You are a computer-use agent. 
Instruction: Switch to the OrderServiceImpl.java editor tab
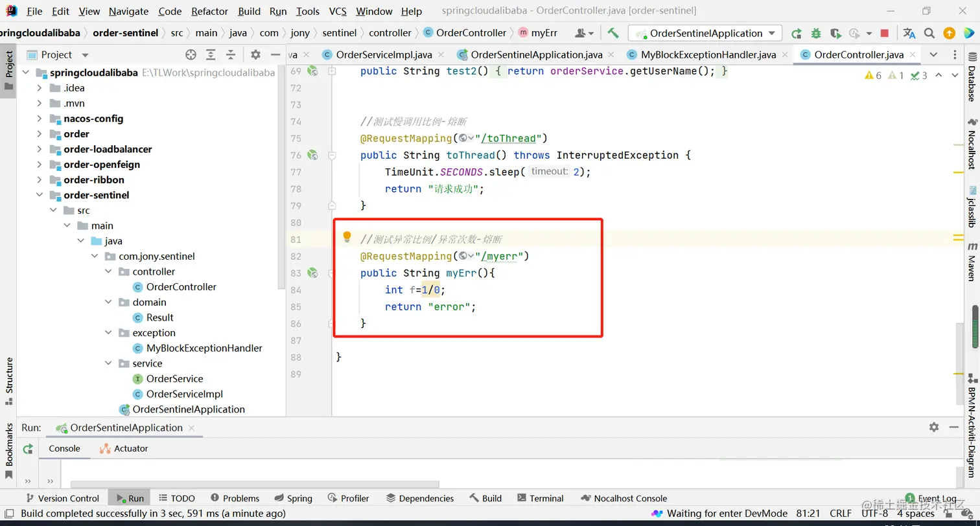click(x=384, y=55)
